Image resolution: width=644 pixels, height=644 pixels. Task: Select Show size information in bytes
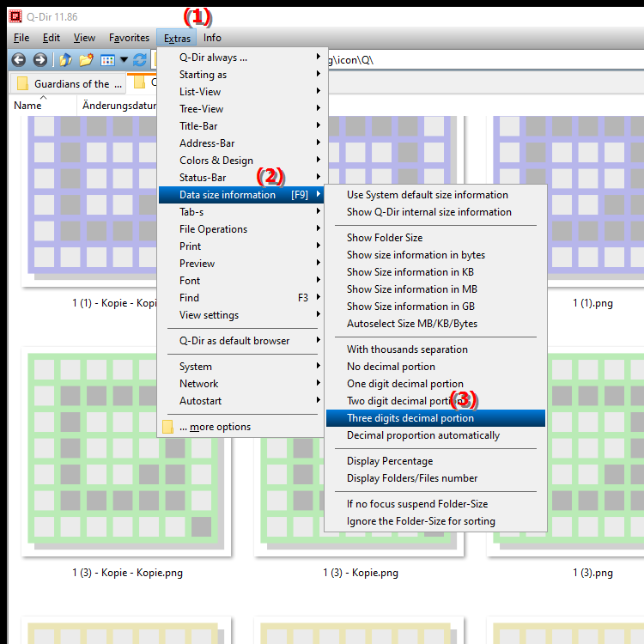coord(435,255)
